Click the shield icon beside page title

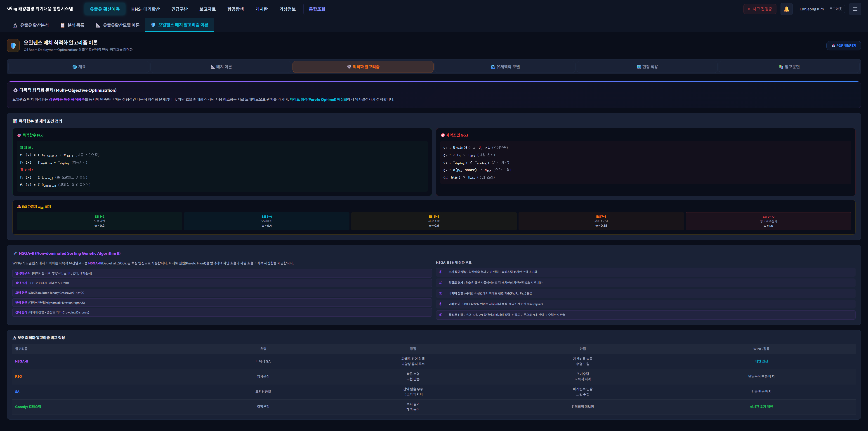[13, 45]
